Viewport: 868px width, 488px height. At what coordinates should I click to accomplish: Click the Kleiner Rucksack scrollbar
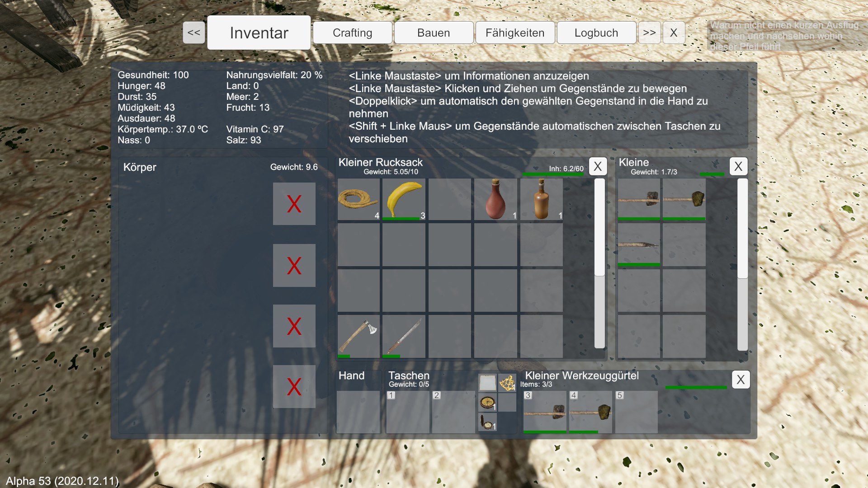(599, 227)
